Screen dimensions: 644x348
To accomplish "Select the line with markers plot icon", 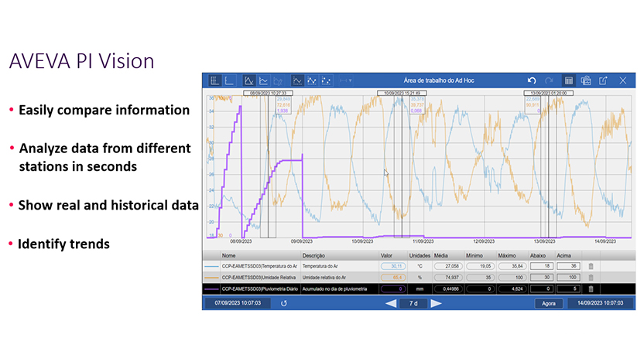I will pyautogui.click(x=312, y=80).
